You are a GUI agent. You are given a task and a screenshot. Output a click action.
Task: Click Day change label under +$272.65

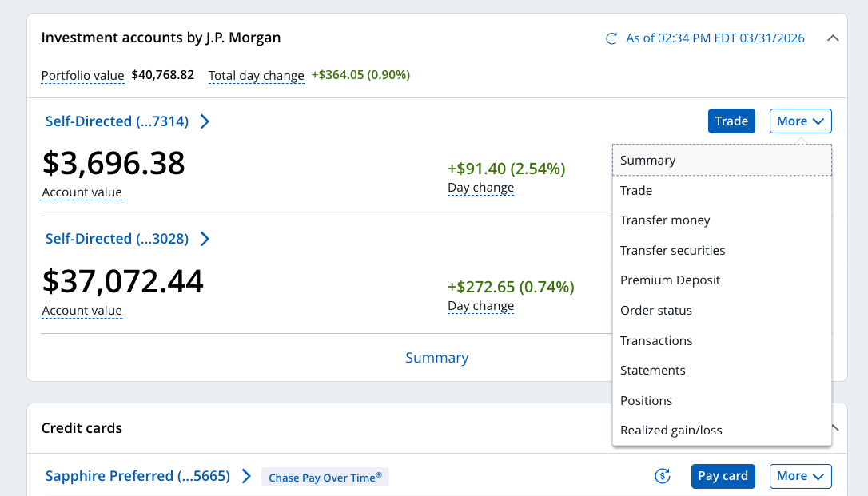[480, 307]
